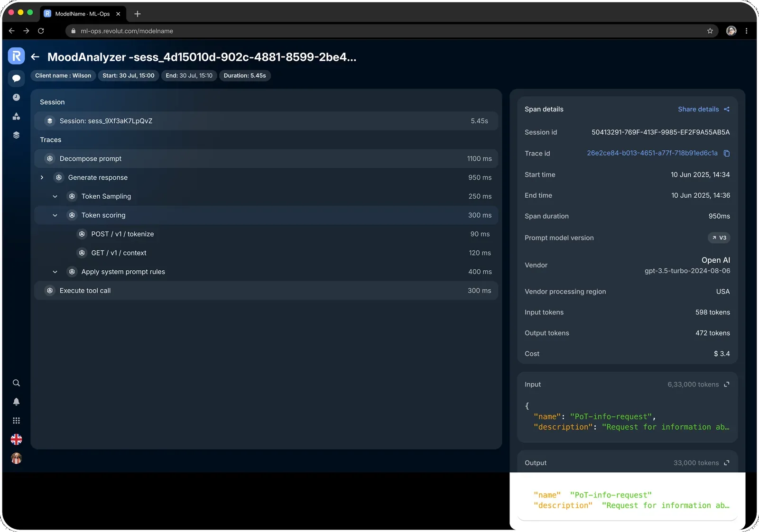Click the Span duration value 950ms

click(719, 216)
